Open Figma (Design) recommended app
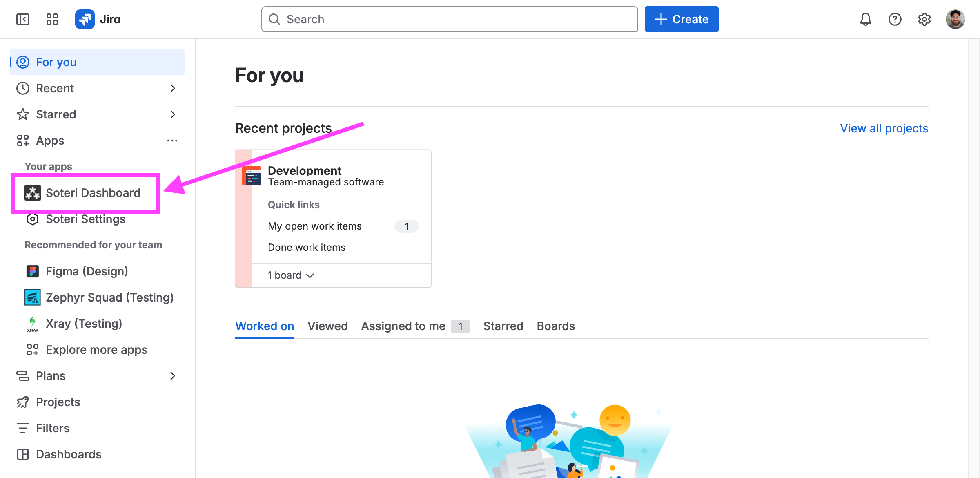Image resolution: width=980 pixels, height=478 pixels. click(87, 271)
